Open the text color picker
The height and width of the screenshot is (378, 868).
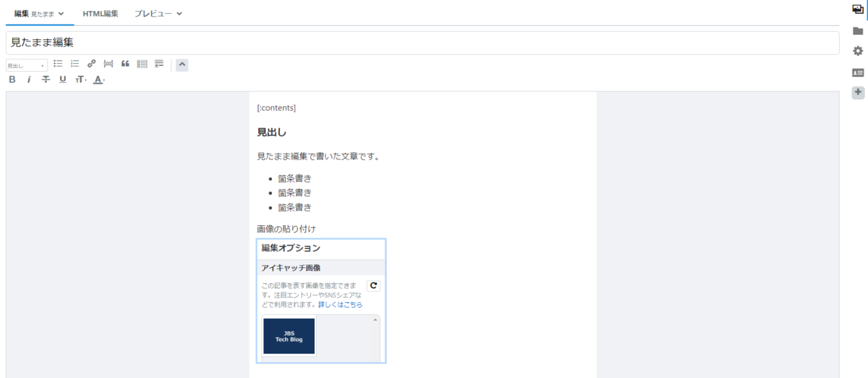pos(100,80)
